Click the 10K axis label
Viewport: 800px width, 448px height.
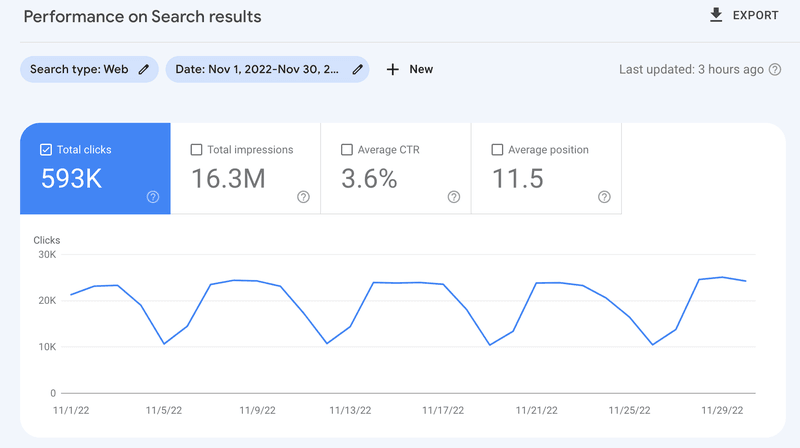coord(47,347)
